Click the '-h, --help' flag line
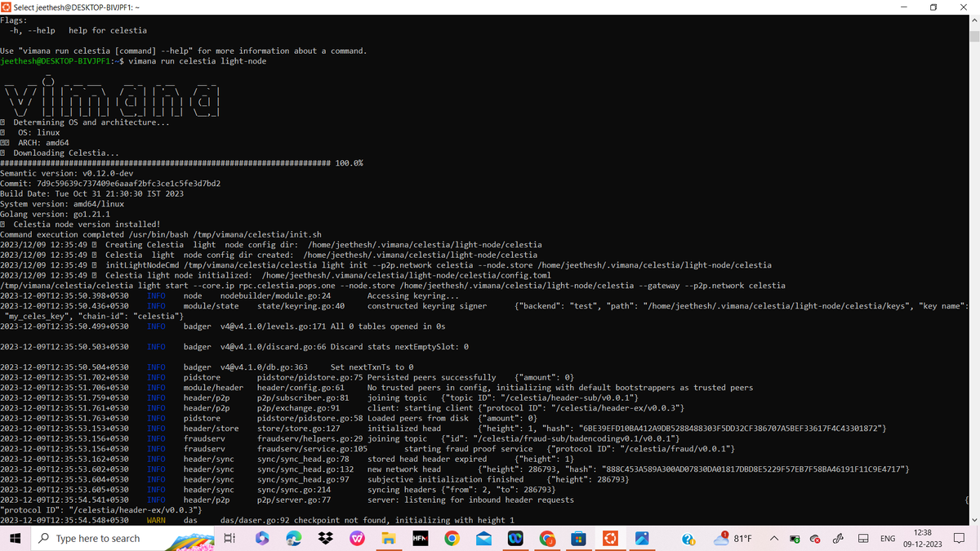 pyautogui.click(x=78, y=30)
